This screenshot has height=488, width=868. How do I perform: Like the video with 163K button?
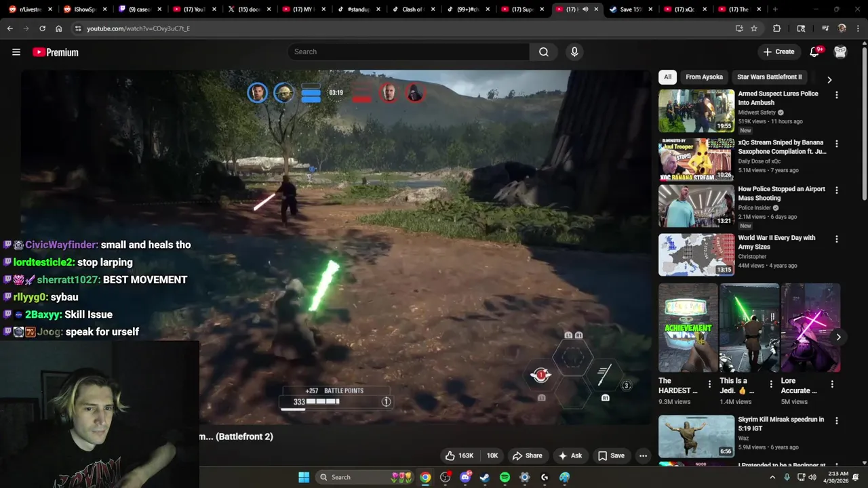click(459, 455)
